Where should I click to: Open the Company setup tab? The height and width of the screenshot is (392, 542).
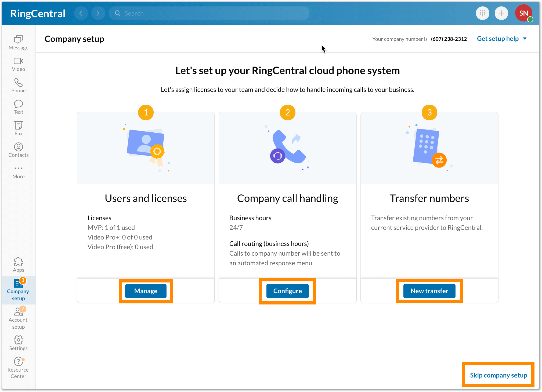tap(18, 290)
